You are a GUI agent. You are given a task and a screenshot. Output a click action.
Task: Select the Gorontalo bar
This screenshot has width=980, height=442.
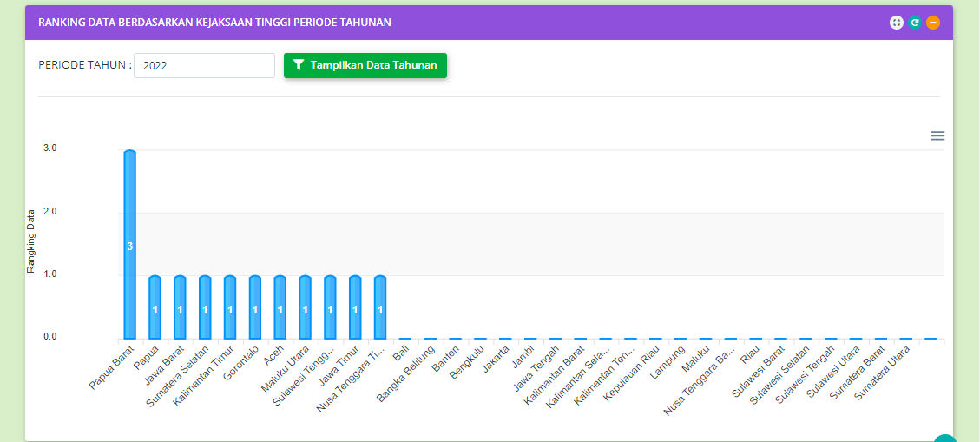255,307
